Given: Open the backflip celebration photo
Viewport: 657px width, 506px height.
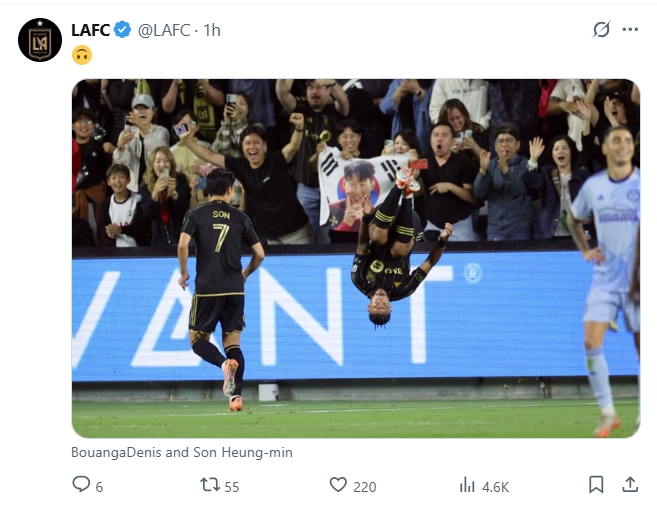Looking at the screenshot, I should [355, 258].
